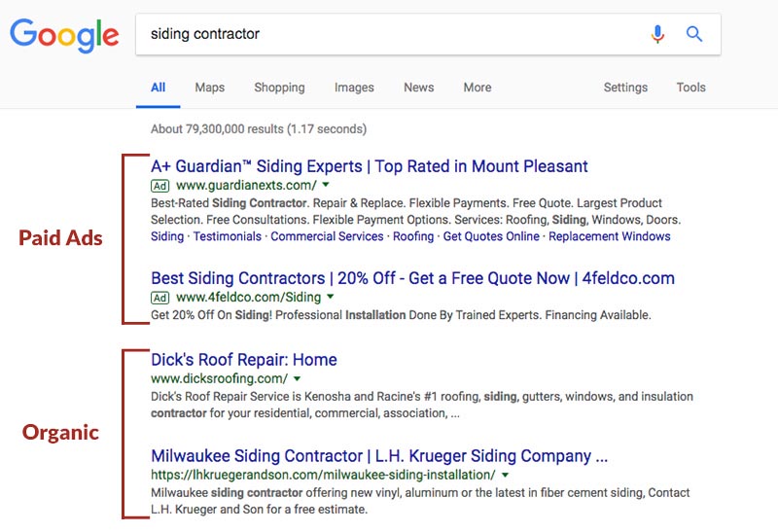The width and height of the screenshot is (778, 532).
Task: Open the Shopping results tab
Action: tap(279, 88)
